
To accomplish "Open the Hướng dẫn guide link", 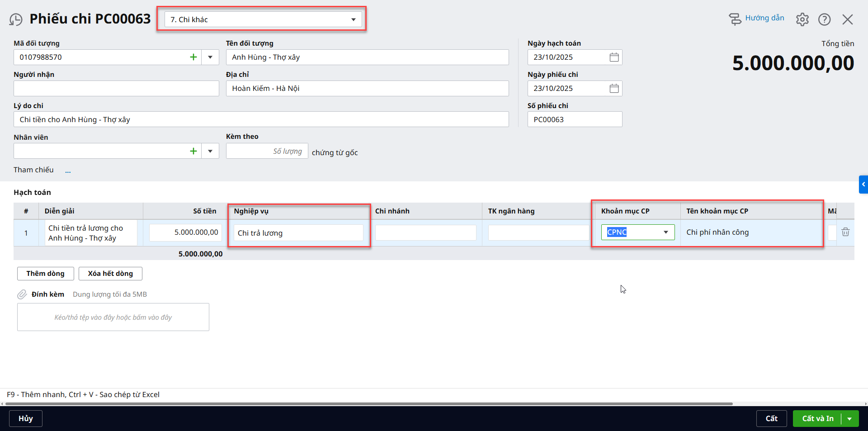I will [764, 18].
